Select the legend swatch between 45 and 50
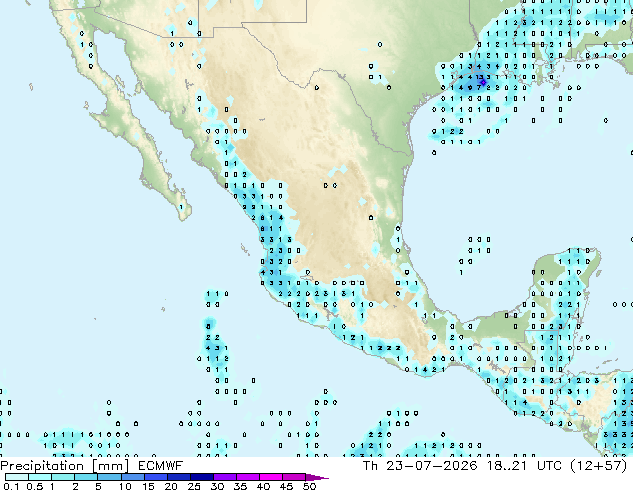 [294, 477]
